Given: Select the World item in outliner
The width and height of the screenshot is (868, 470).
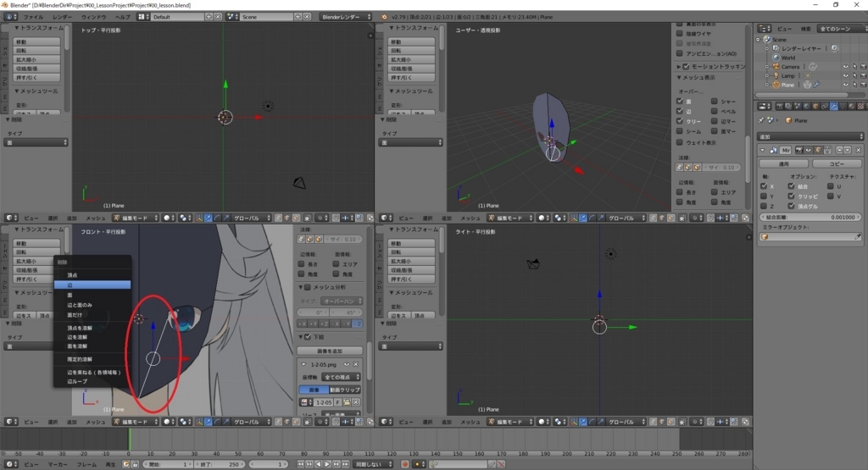Looking at the screenshot, I should 787,58.
